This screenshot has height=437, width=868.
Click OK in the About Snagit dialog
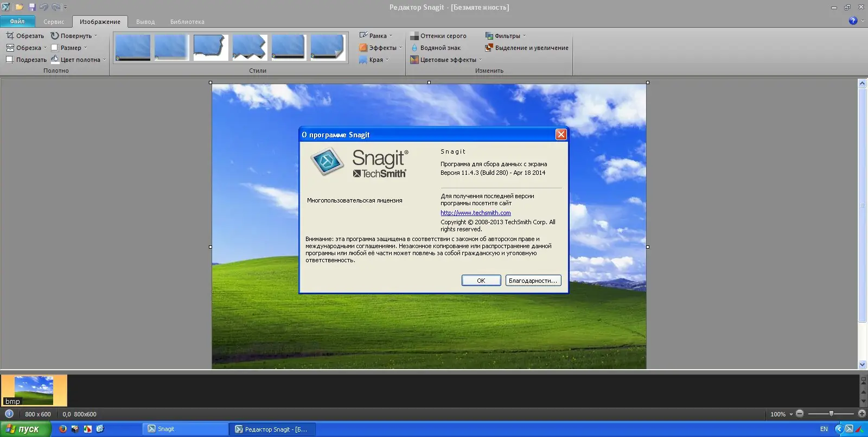tap(481, 281)
